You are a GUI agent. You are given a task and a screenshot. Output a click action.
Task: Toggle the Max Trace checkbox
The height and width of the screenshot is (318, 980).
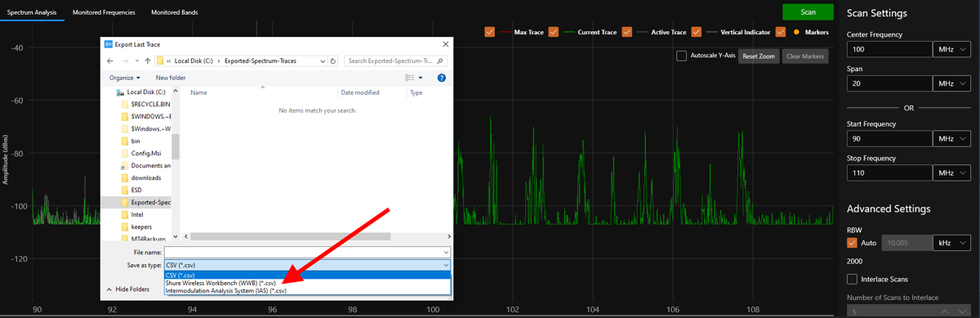click(x=490, y=32)
